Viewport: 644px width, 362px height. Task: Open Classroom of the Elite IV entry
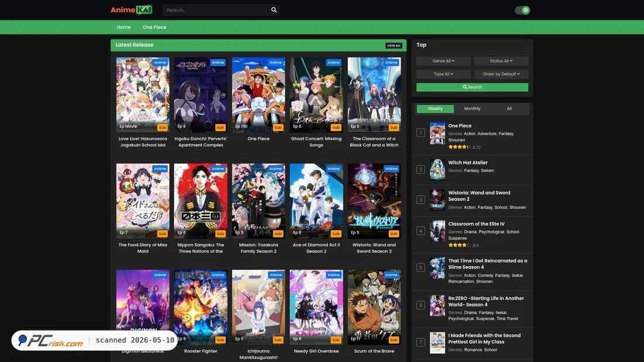[476, 224]
